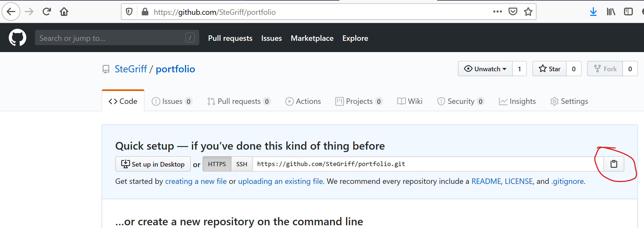
Task: Open the Firefox library icon
Action: [611, 12]
